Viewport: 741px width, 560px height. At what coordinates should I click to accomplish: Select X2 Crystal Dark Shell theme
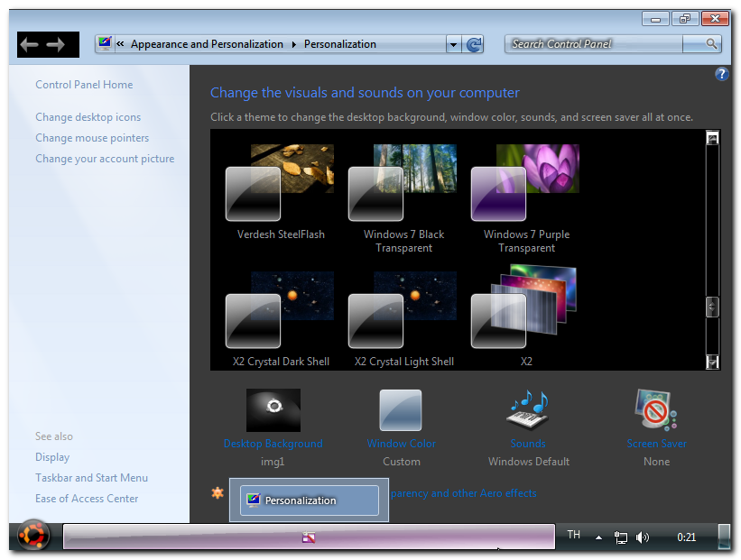[280, 319]
